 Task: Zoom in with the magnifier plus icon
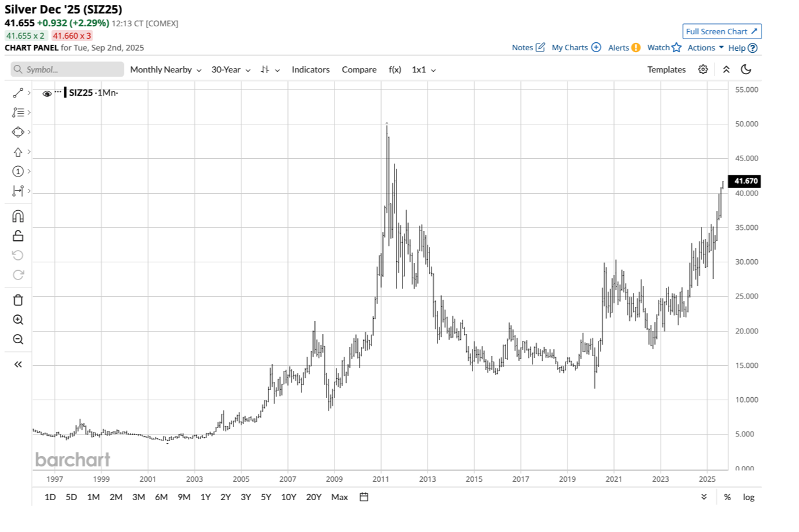pos(18,319)
